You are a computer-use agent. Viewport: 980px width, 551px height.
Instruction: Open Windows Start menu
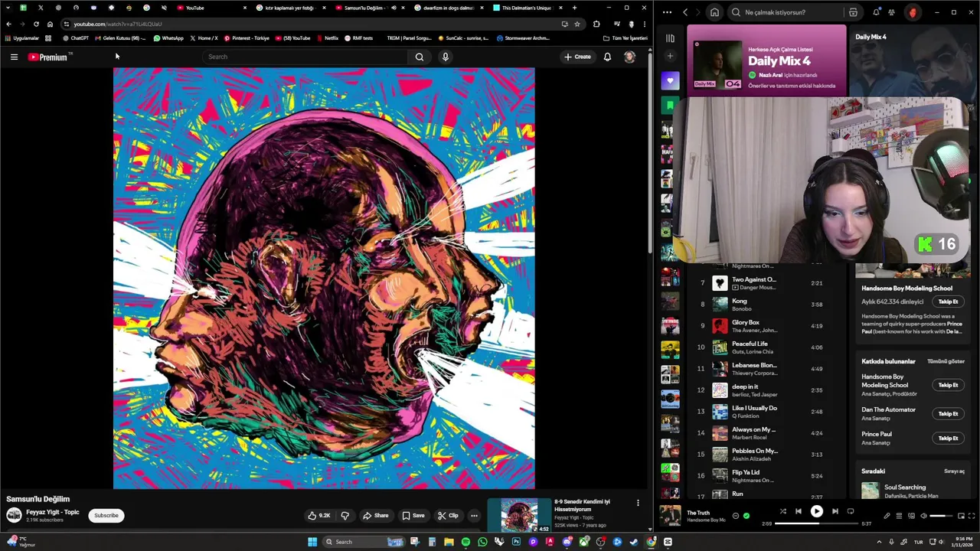[312, 542]
